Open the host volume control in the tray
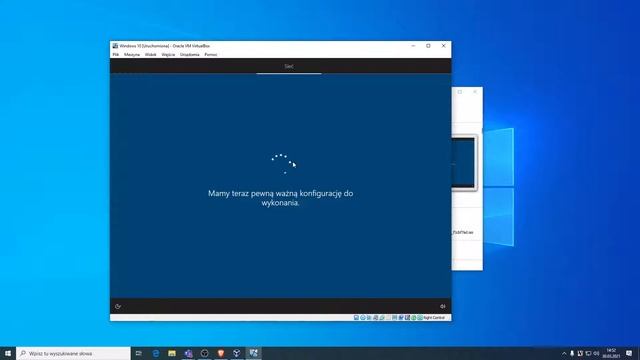The image size is (640, 360). [x=596, y=353]
